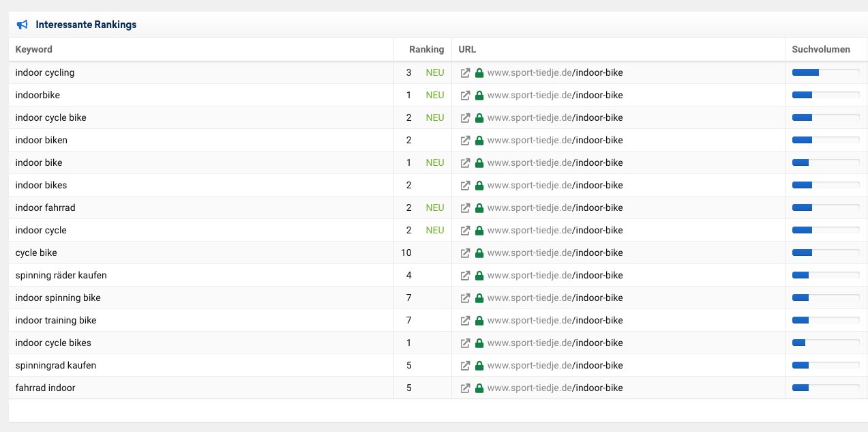Click the Interessante Rankings panel title
Screen dimensions: 868x432
86,25
